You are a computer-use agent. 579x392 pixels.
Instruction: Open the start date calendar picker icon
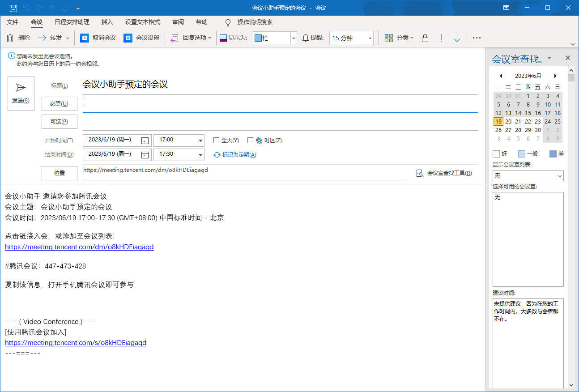pos(145,140)
